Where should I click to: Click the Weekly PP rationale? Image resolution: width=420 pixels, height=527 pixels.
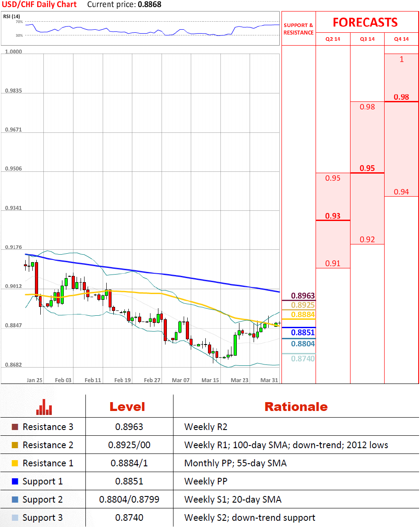(x=206, y=481)
